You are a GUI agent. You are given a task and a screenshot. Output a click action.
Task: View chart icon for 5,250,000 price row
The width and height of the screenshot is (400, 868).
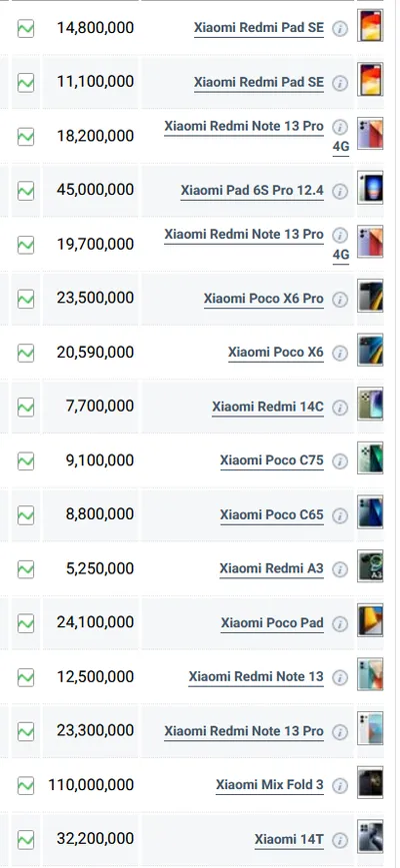[x=25, y=569]
